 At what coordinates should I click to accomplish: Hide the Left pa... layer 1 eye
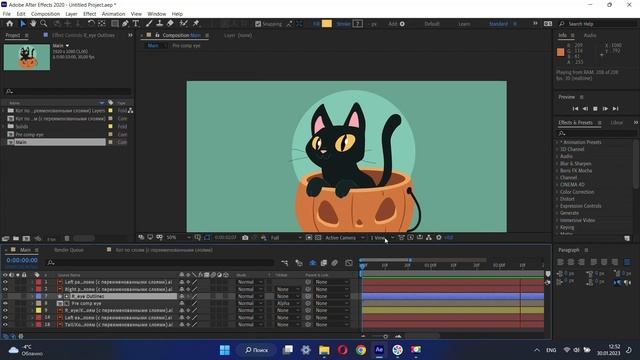[5, 282]
